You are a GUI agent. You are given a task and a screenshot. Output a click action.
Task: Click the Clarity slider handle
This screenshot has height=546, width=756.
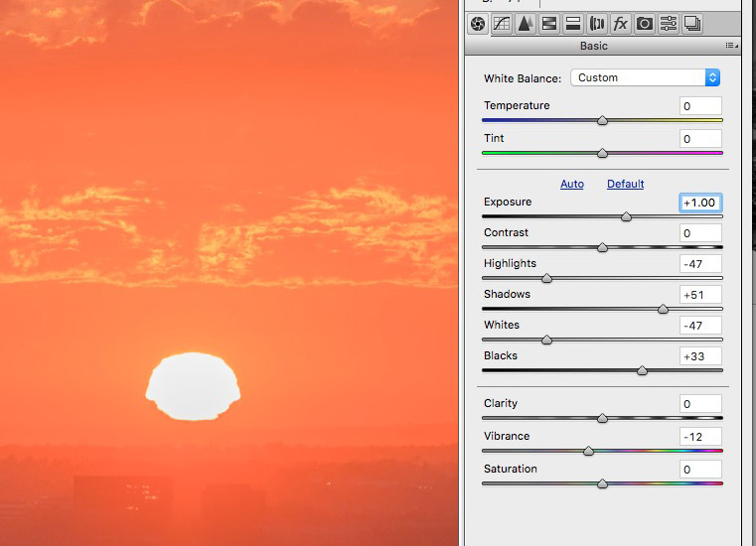[602, 418]
